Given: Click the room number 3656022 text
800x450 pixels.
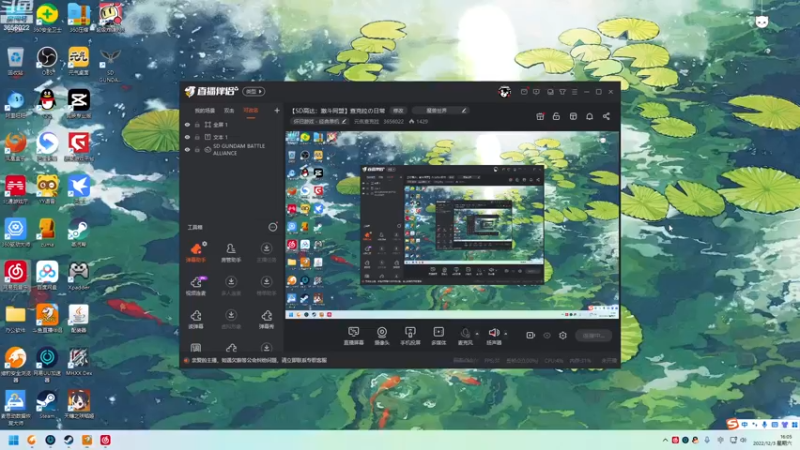Looking at the screenshot, I should (393, 121).
